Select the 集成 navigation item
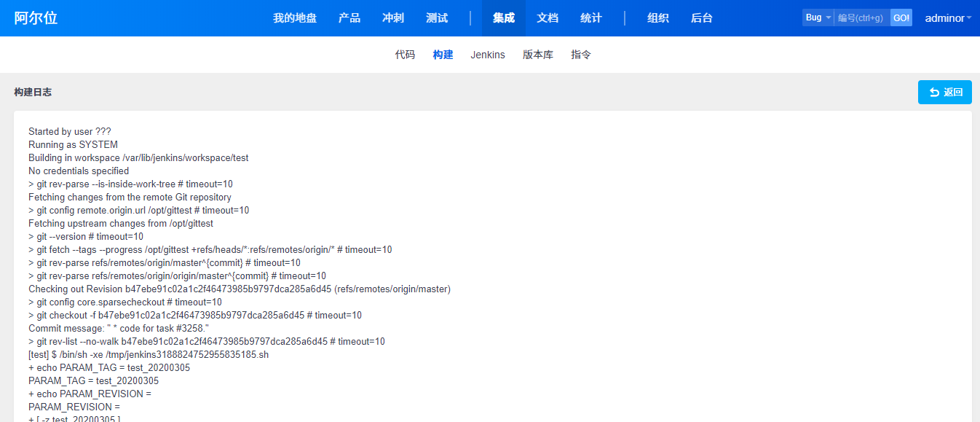Screen dimensions: 980x422 (504, 18)
